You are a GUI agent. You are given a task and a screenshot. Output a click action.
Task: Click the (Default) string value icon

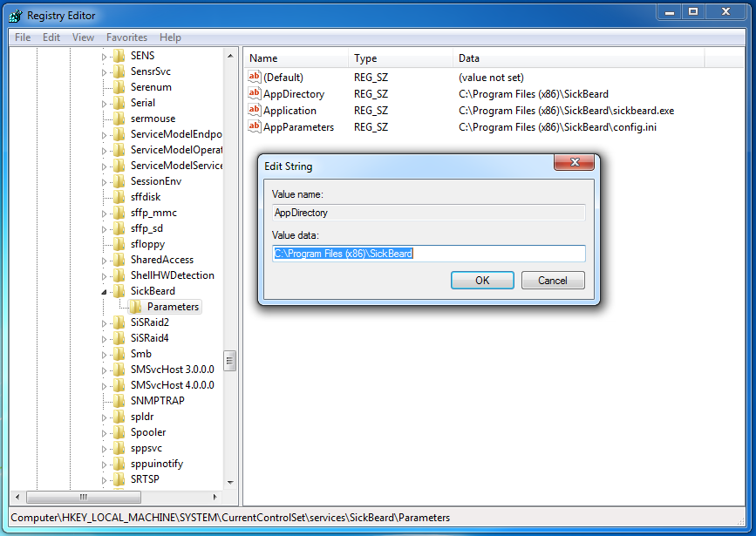[x=254, y=77]
